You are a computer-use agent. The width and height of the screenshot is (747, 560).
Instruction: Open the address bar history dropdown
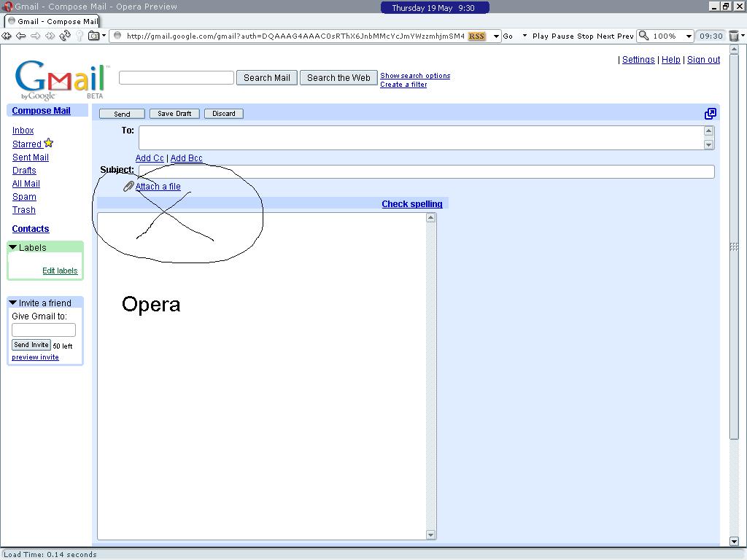(496, 36)
